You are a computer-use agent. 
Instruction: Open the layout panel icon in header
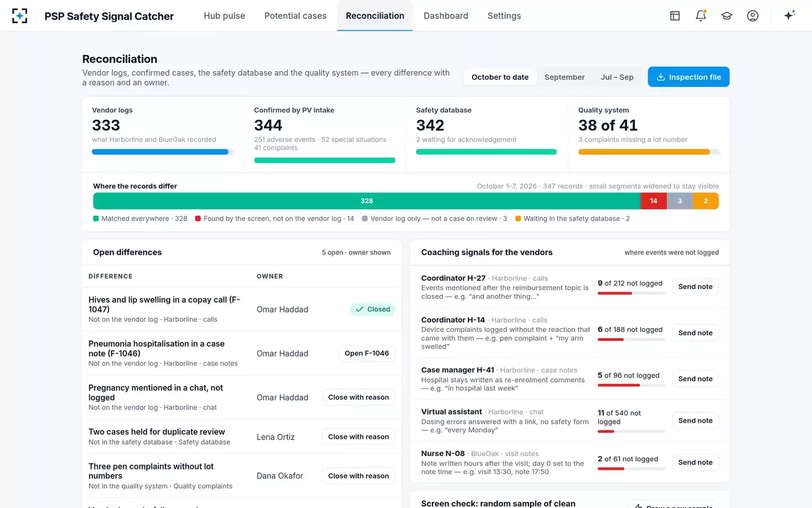point(675,16)
